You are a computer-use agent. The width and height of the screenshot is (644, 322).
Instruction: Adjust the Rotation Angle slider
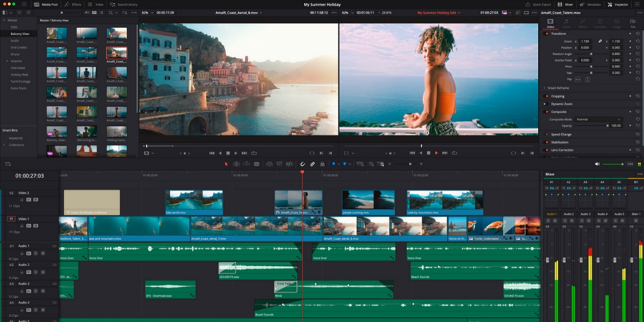pyautogui.click(x=592, y=54)
